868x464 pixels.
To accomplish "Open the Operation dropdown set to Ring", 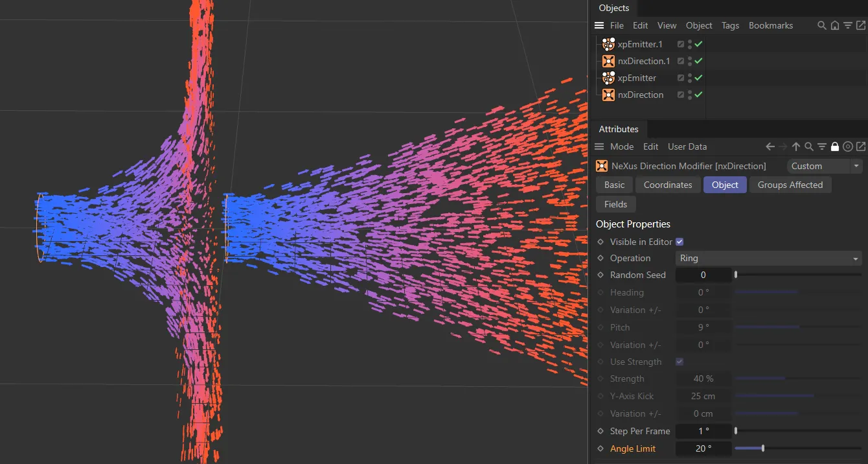I will (x=768, y=258).
